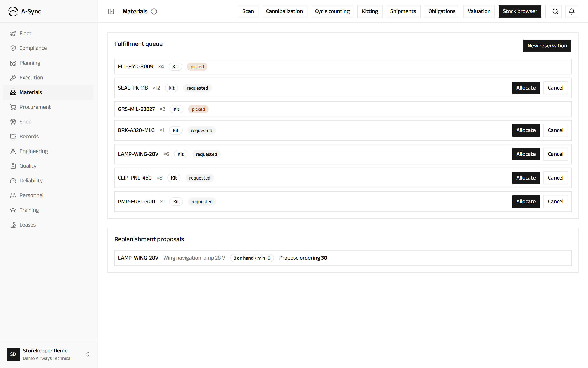Click 'Propose ordering 30' text
Viewport: 588px width, 368px height.
(x=303, y=258)
